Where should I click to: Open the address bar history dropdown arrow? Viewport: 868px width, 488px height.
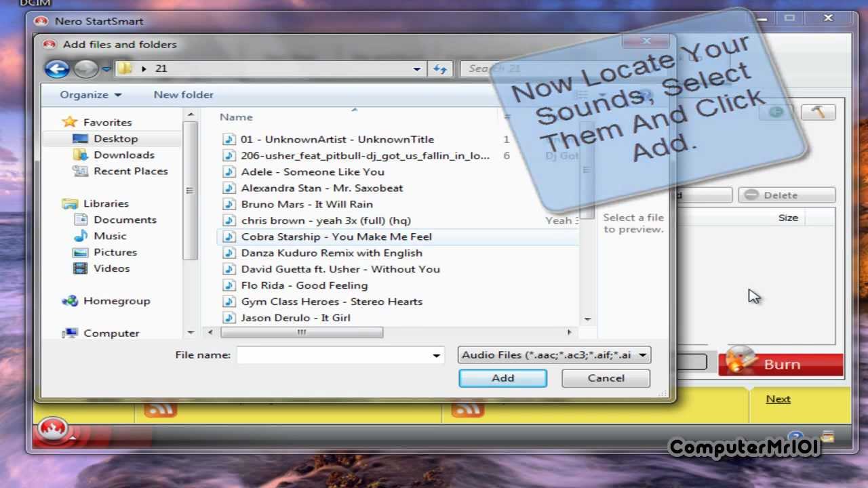click(417, 68)
